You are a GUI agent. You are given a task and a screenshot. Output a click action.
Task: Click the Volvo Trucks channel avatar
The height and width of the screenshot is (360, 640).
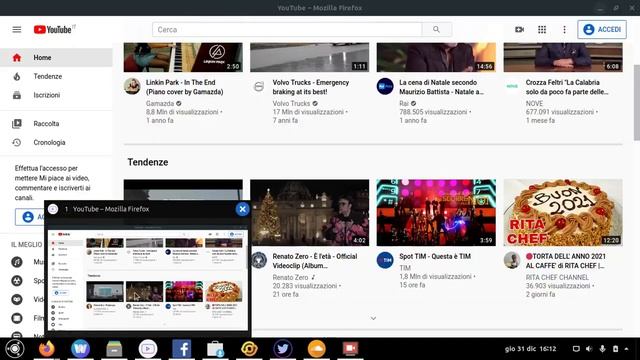(259, 86)
